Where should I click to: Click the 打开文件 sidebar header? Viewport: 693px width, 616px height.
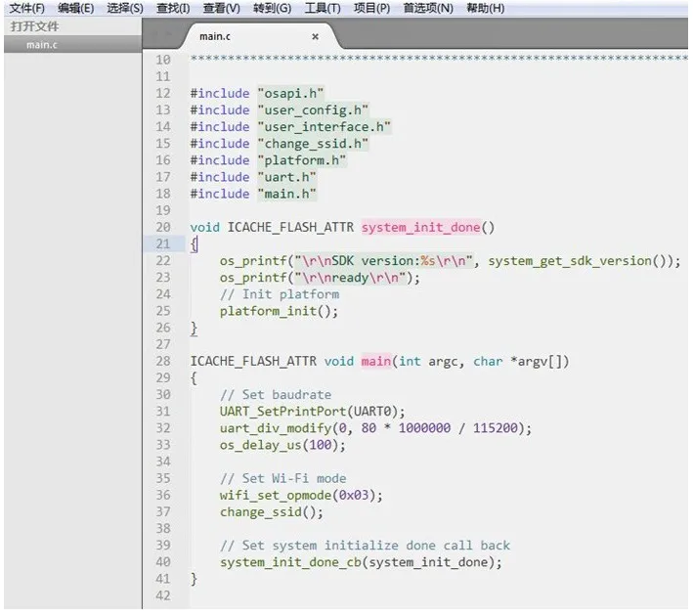coord(34,26)
